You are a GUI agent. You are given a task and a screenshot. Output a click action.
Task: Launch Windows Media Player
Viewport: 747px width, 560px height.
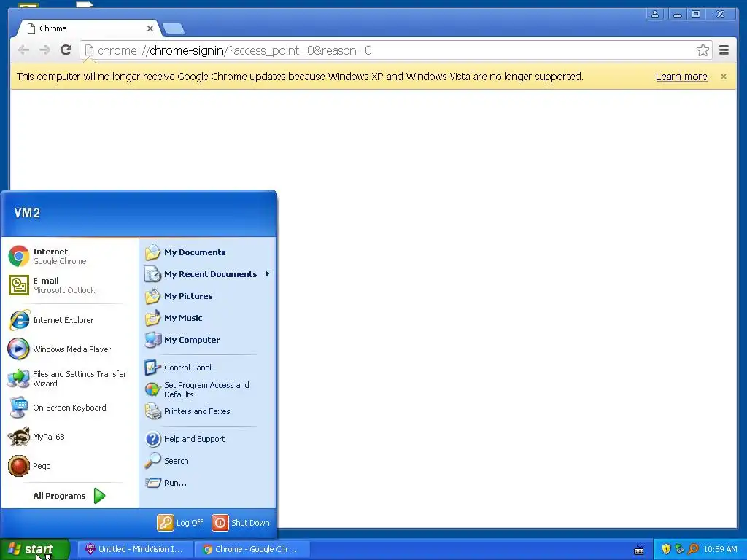[69, 349]
